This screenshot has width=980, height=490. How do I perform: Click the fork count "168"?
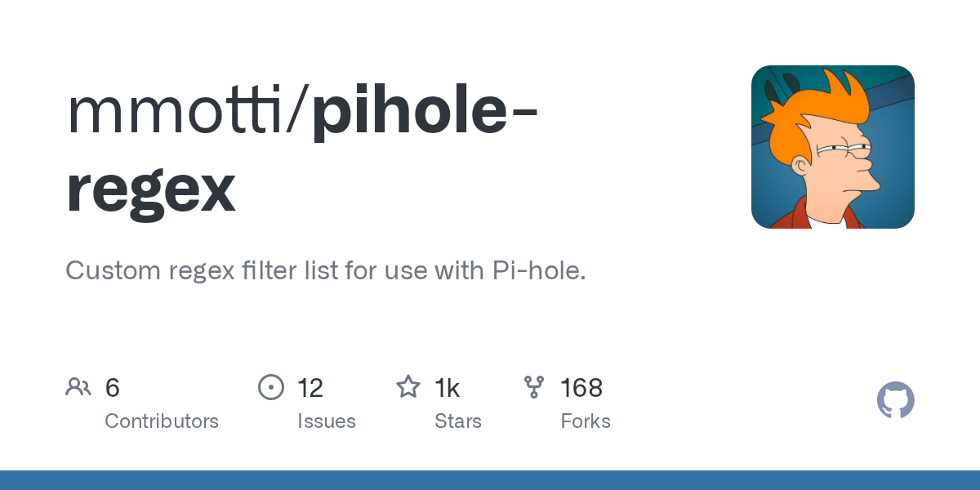tap(581, 388)
